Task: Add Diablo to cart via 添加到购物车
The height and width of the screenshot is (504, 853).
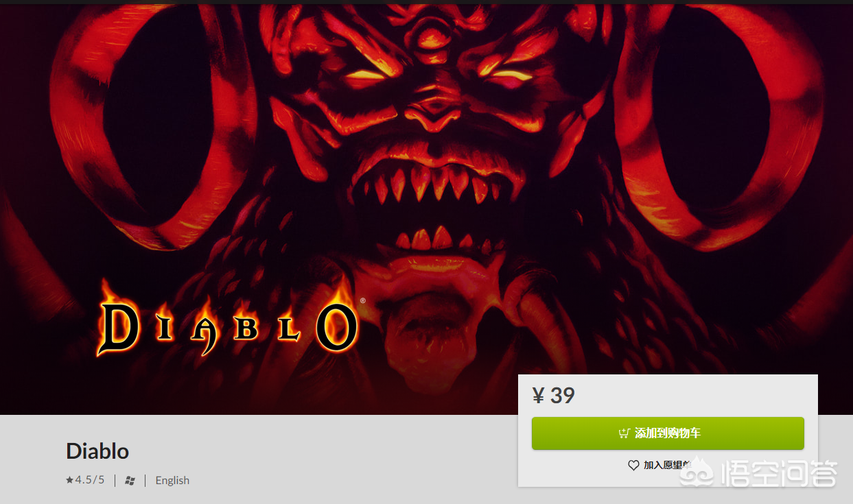Action: click(x=668, y=433)
